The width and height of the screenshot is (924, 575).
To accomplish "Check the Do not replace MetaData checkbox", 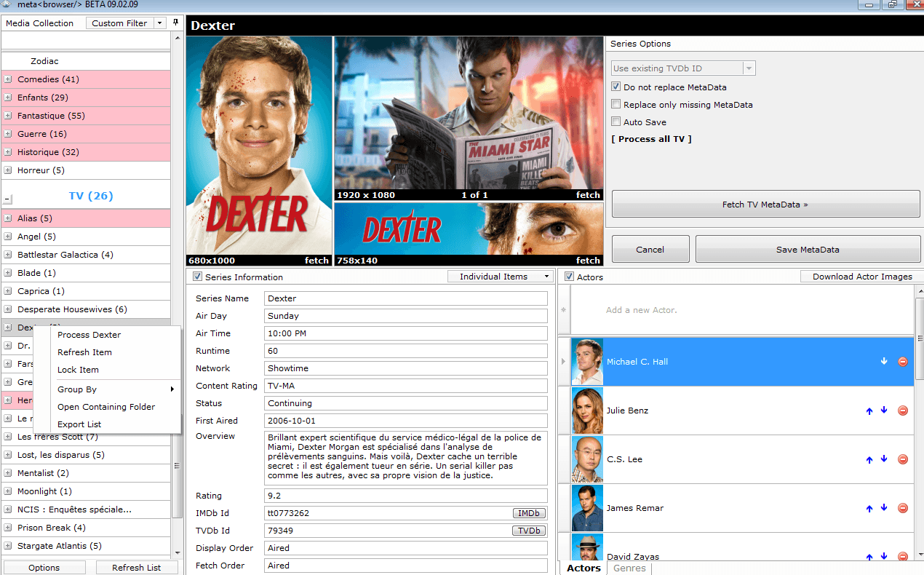I will click(616, 87).
